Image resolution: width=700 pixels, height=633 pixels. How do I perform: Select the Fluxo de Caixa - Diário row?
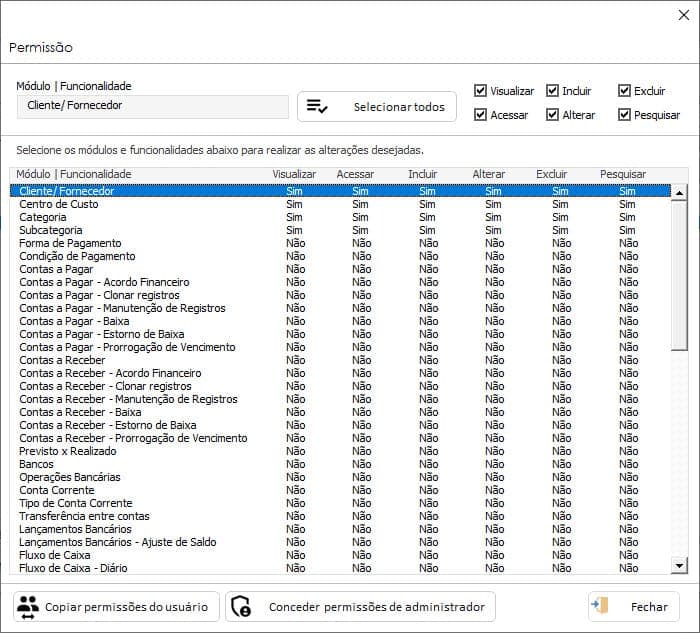tap(340, 568)
